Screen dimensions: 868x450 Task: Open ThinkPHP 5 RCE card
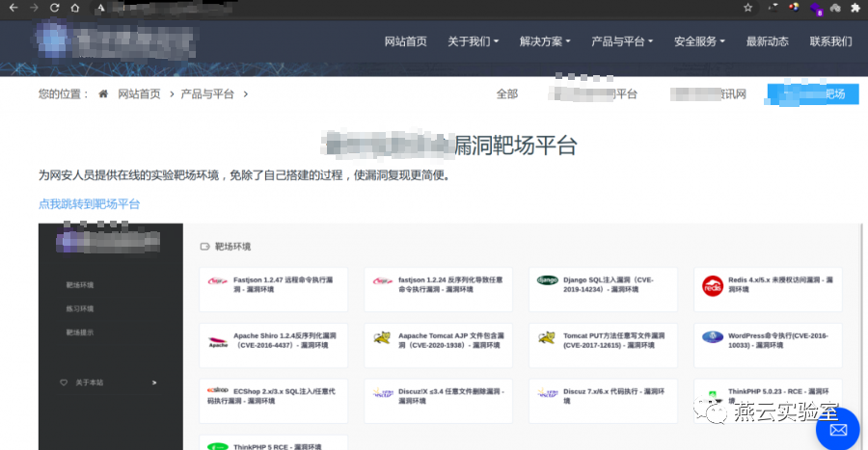[274, 443]
